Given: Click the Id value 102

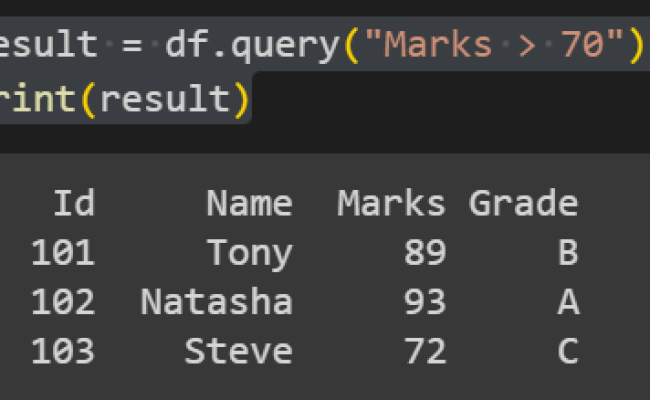Looking at the screenshot, I should tap(63, 302).
